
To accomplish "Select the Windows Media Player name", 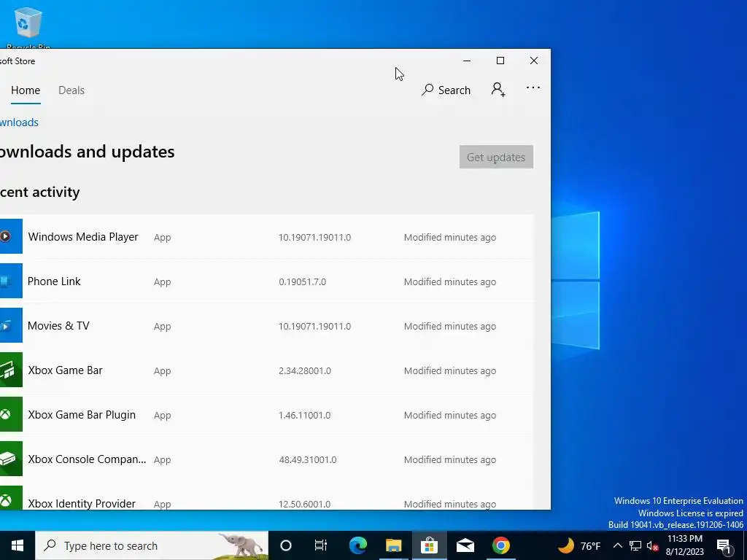I will click(x=83, y=237).
